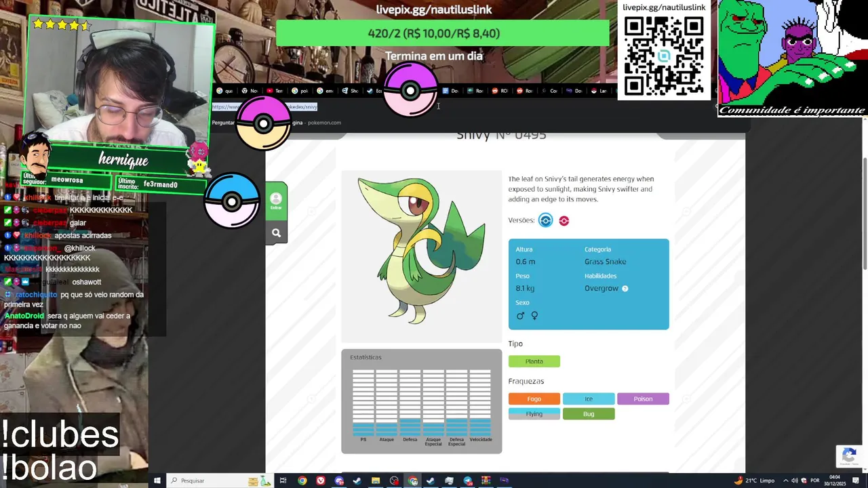The height and width of the screenshot is (488, 868).
Task: Click the magnifier search icon in Pokedex sidebar
Action: tap(276, 233)
